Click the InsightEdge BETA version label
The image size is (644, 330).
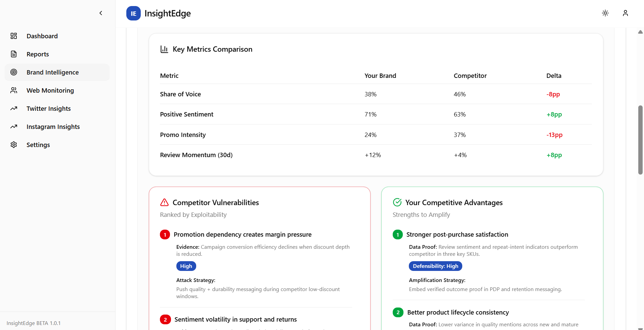pyautogui.click(x=34, y=323)
